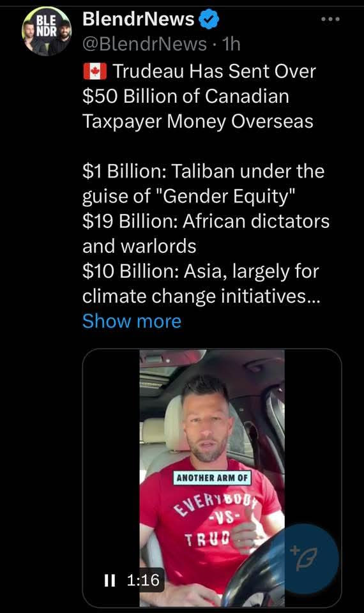Select the $10 Billion Asia text line

pos(201,284)
